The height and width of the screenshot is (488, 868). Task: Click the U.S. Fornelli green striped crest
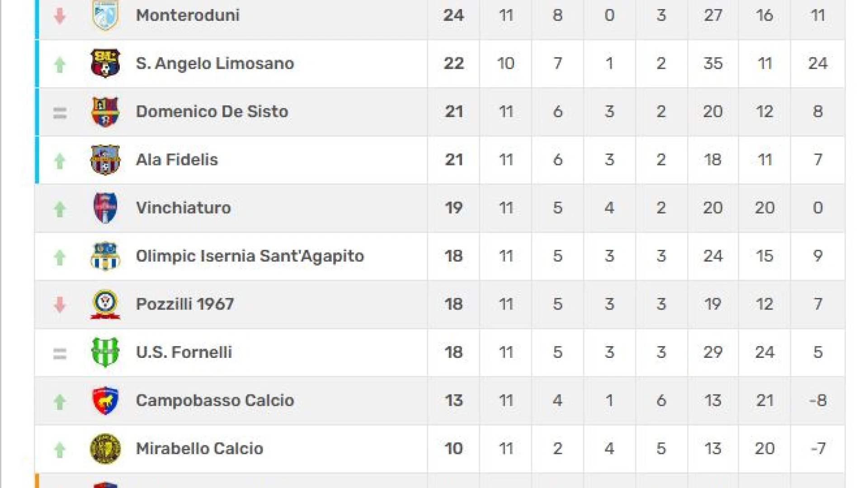[105, 352]
